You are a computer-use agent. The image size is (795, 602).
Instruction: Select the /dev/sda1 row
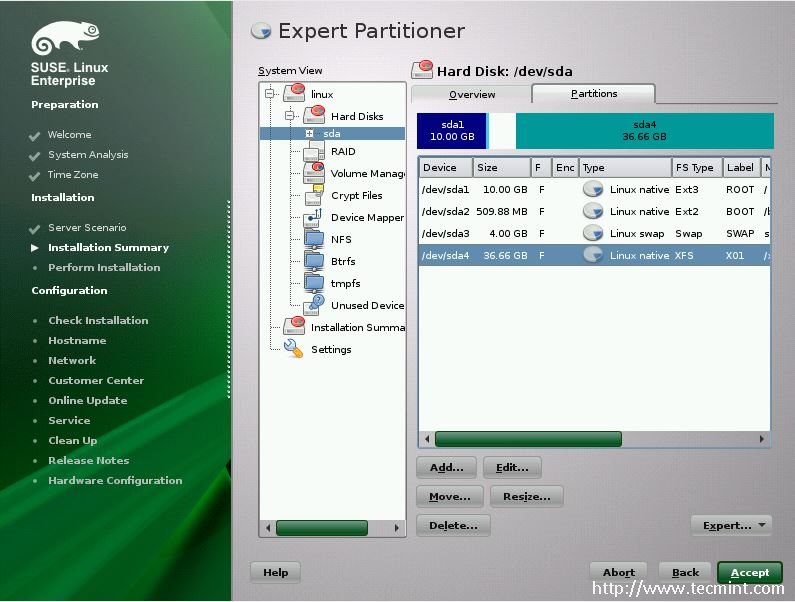[x=594, y=189]
